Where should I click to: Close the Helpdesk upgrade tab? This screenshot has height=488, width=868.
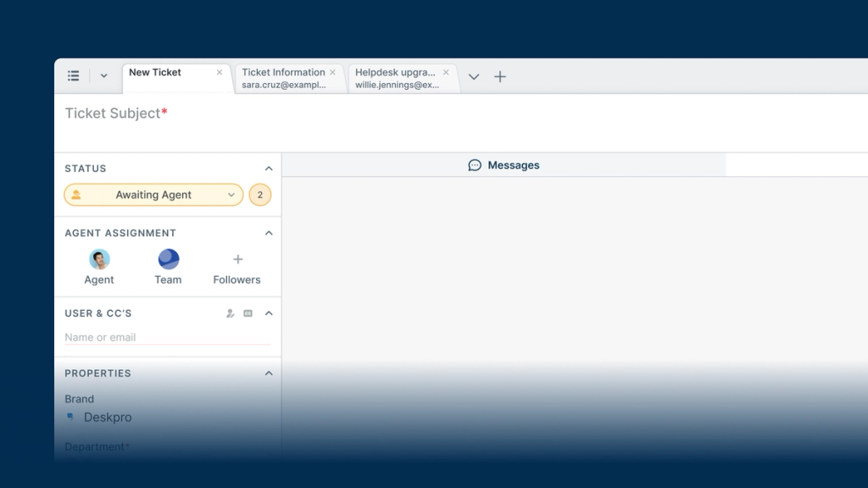click(x=446, y=73)
